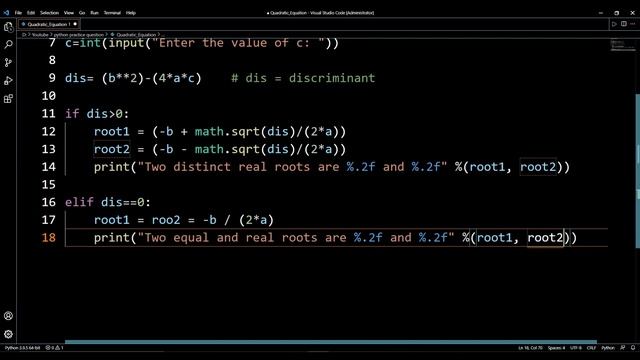Open the Run menu
This screenshot has width=640, height=360.
94,13
